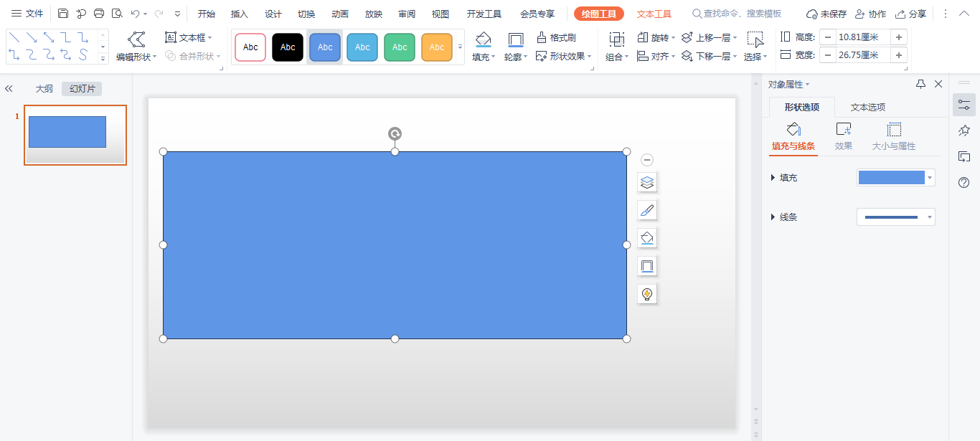Open the line style dropdown in properties panel
This screenshot has width=980, height=441.
coord(930,217)
